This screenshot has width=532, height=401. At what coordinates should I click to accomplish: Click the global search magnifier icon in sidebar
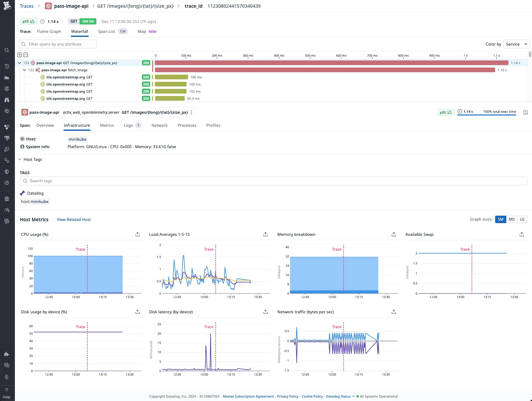click(7, 50)
